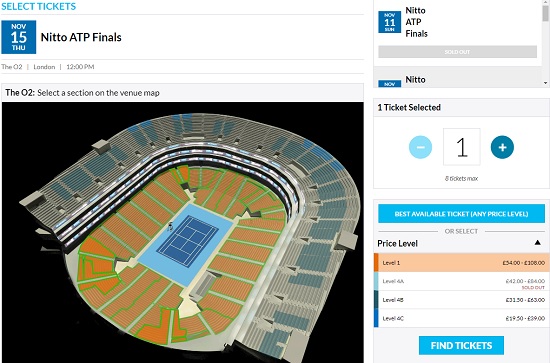Click the Nov 11 Sun date badge
550x363 pixels.
point(389,22)
